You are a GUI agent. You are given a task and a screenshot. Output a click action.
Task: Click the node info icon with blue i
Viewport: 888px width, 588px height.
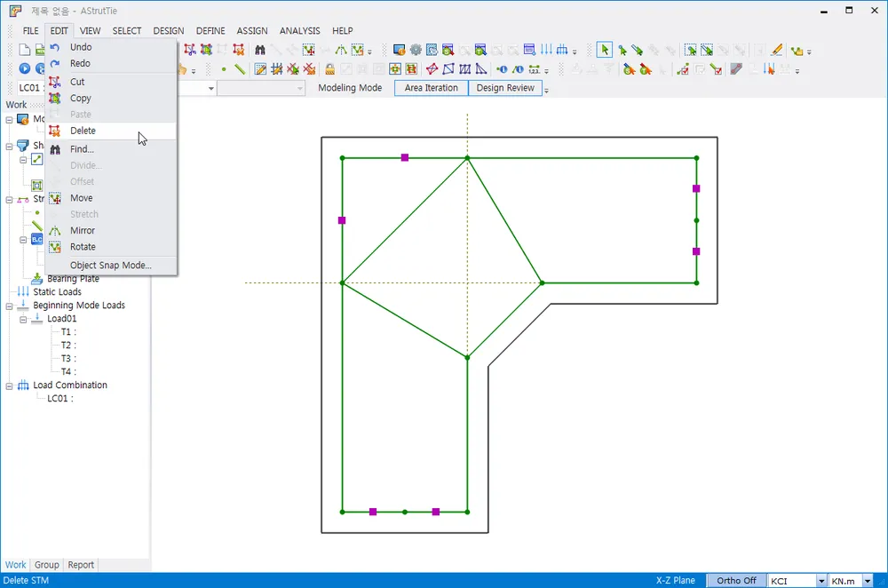[502, 69]
